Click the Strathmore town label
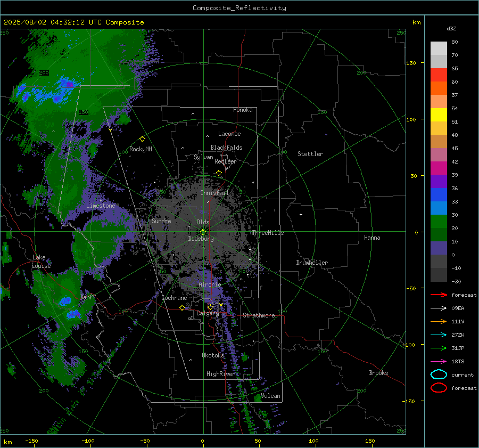The width and height of the screenshot is (479, 448). (x=259, y=315)
